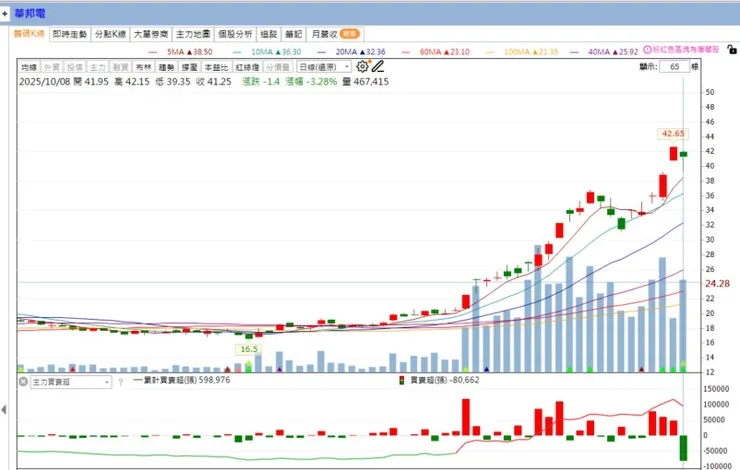The image size is (740, 470).
Task: Toggle 分價量 volume-by-price button
Action: coord(278,67)
